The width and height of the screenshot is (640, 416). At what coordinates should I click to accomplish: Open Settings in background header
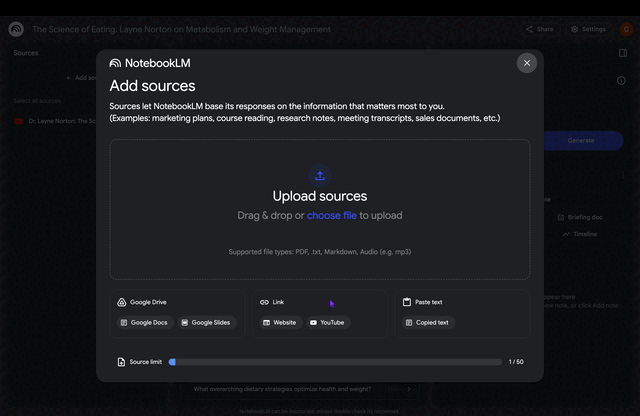tap(588, 29)
